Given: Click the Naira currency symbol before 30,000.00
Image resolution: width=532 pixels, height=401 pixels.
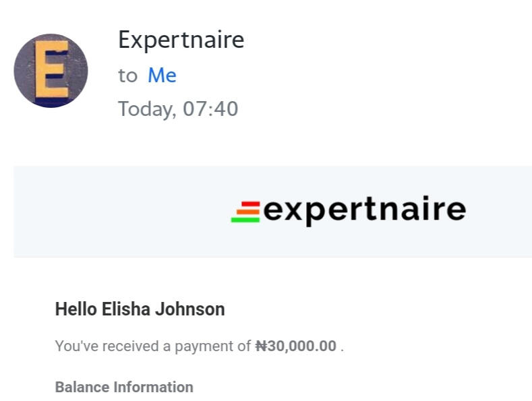Looking at the screenshot, I should tap(261, 346).
